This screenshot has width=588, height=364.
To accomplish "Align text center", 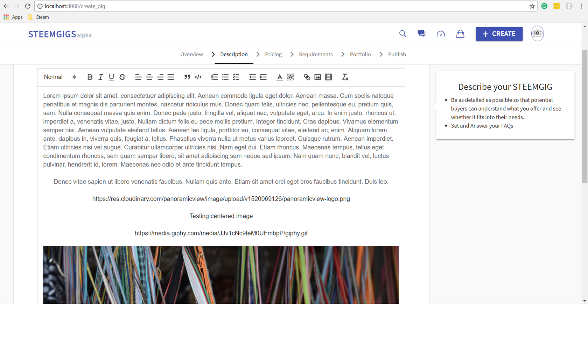I will pos(149,77).
